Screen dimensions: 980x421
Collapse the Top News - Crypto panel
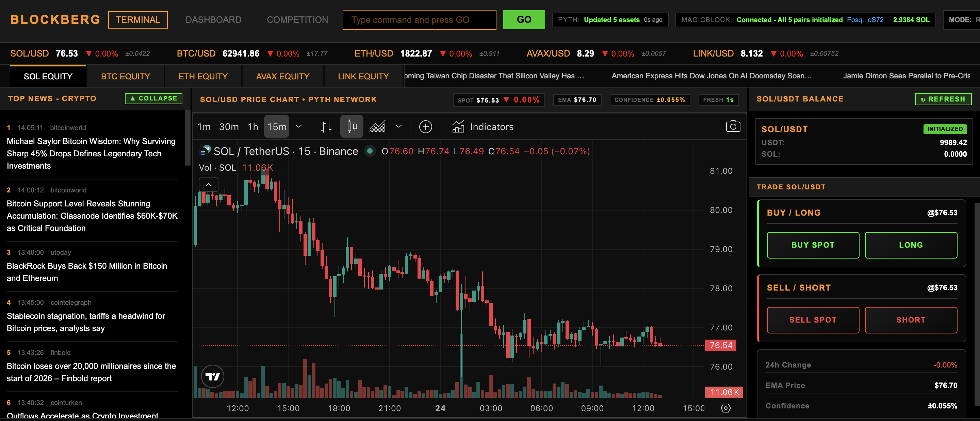(153, 98)
